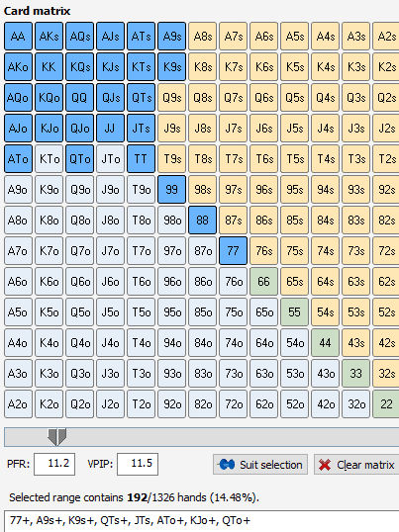Image resolution: width=399 pixels, height=532 pixels.
Task: Click the red X icon on Clear matrix
Action: click(x=325, y=465)
